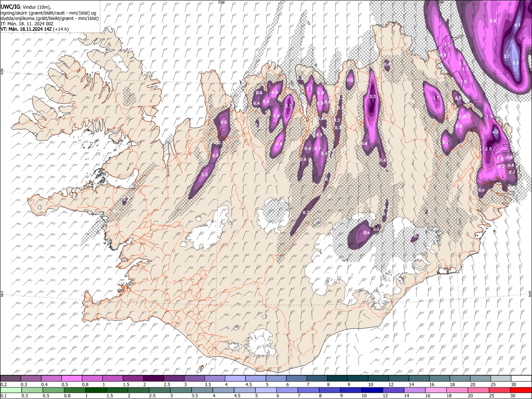Viewport: 532px width, 399px height.
Task: Select the bright red rain swatch after 30
Action: click(x=521, y=390)
